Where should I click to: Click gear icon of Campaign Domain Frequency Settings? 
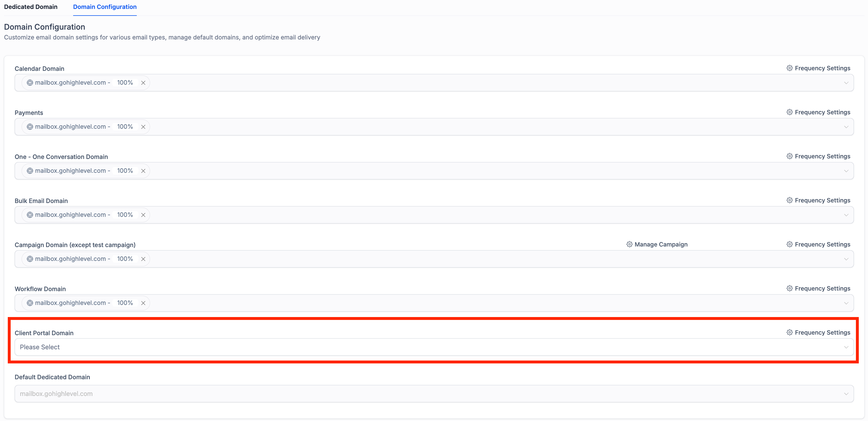click(x=789, y=244)
